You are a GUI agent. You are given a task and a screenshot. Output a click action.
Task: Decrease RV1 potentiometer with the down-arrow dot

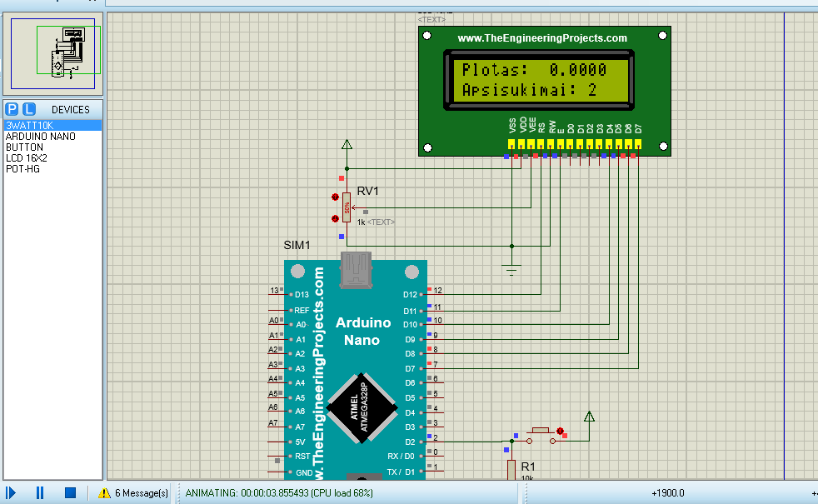tap(335, 218)
